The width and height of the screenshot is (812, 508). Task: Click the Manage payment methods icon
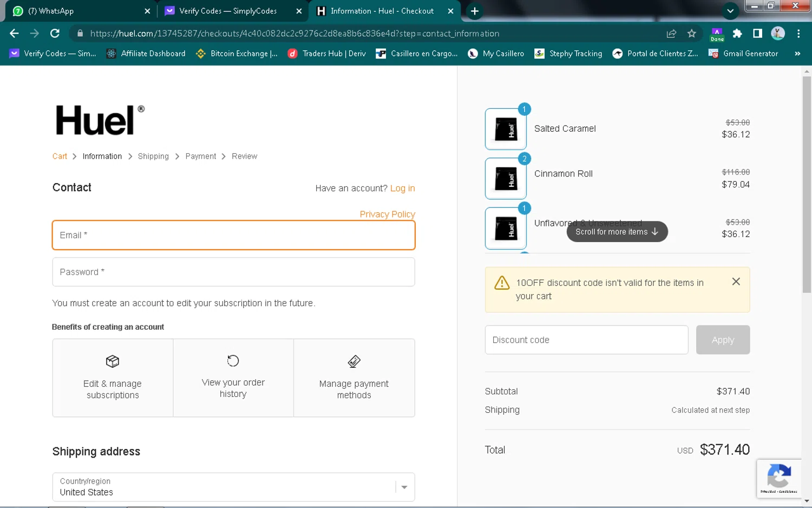click(x=354, y=361)
